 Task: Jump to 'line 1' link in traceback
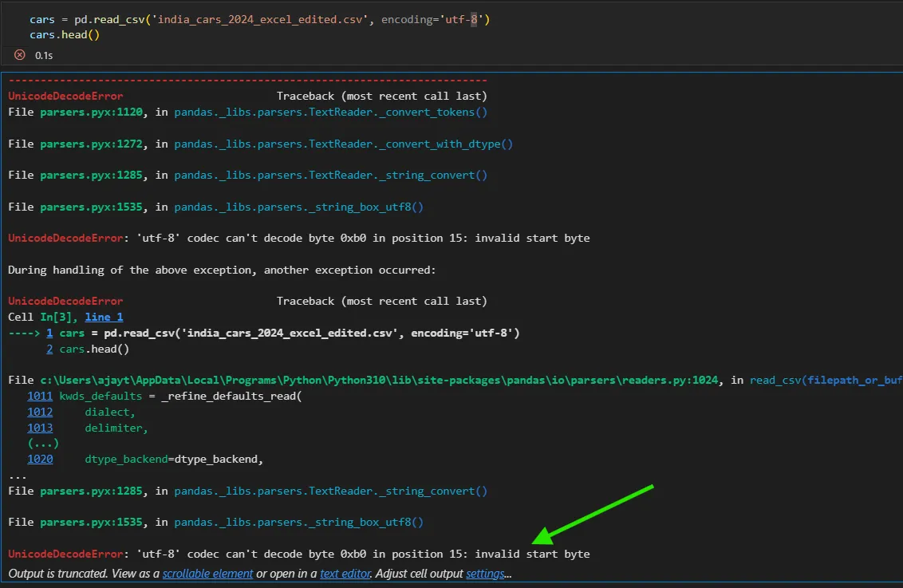point(104,317)
